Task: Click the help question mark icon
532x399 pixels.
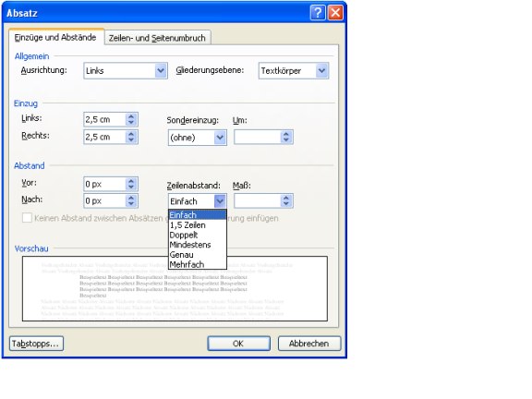Action: (x=318, y=13)
